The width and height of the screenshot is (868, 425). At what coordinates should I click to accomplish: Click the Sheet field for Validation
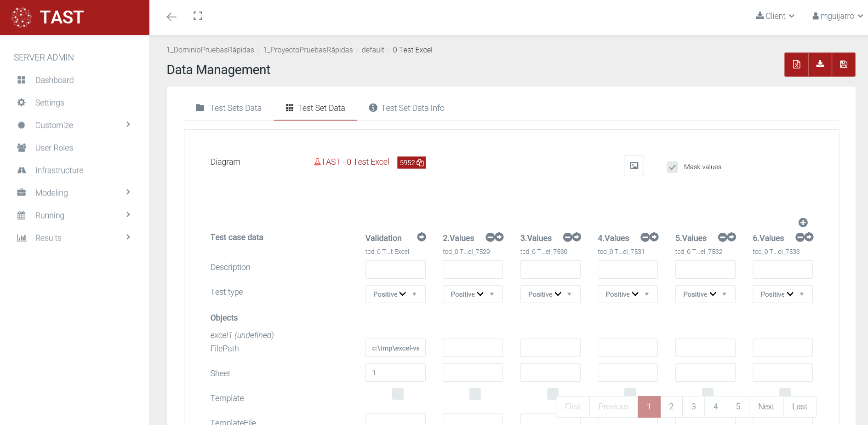[x=395, y=373]
